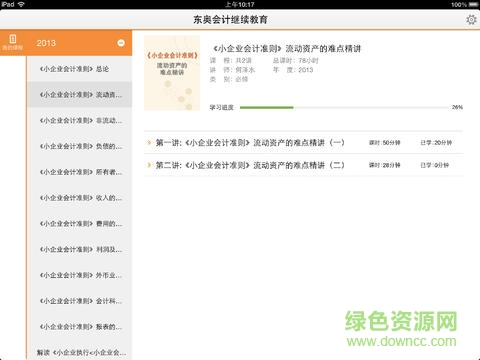Open course 《小企业会计准则》非流动...
Viewport: 480px width, 360px height.
pos(80,120)
